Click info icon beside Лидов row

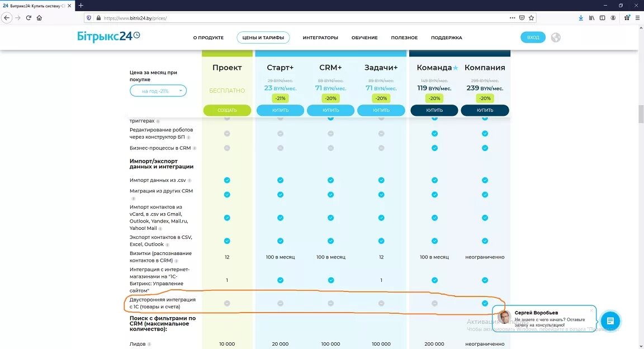(x=149, y=344)
